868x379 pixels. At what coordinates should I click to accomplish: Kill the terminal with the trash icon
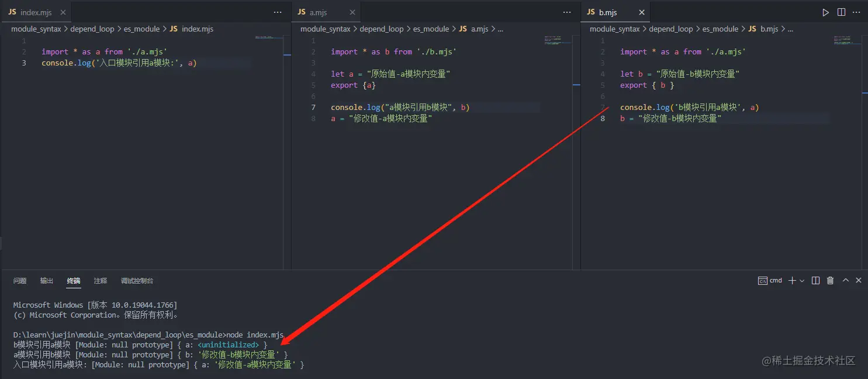click(x=830, y=281)
